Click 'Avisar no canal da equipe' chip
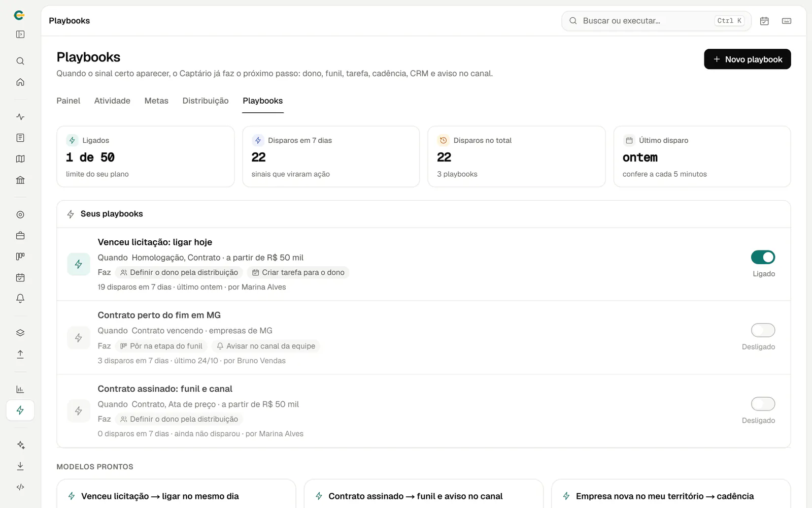Viewport: 812px width, 508px height. [x=265, y=346]
